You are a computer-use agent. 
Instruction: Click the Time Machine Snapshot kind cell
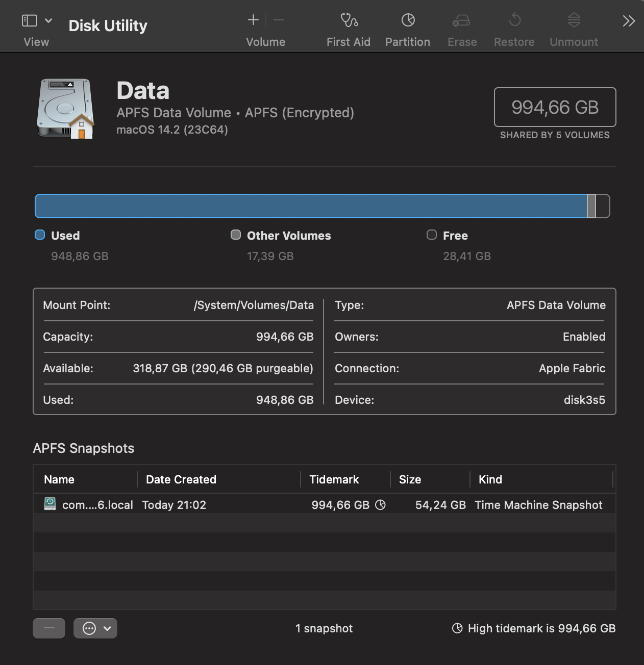pyautogui.click(x=538, y=505)
